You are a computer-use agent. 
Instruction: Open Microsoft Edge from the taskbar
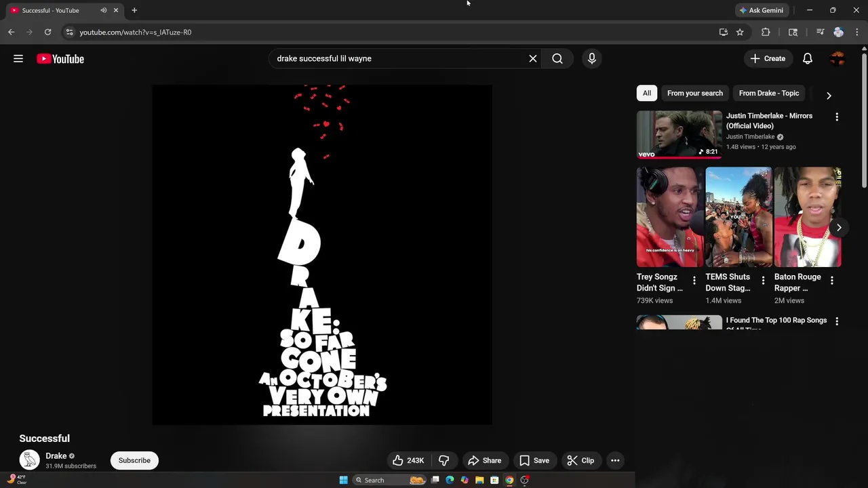coord(450,480)
